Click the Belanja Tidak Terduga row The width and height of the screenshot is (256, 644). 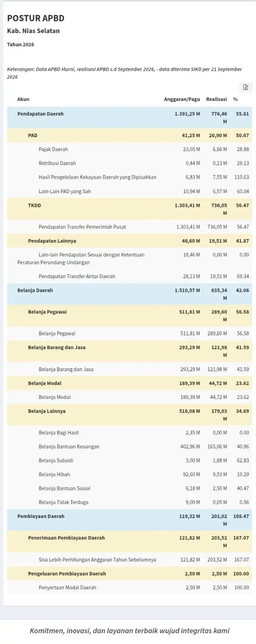coord(129,502)
